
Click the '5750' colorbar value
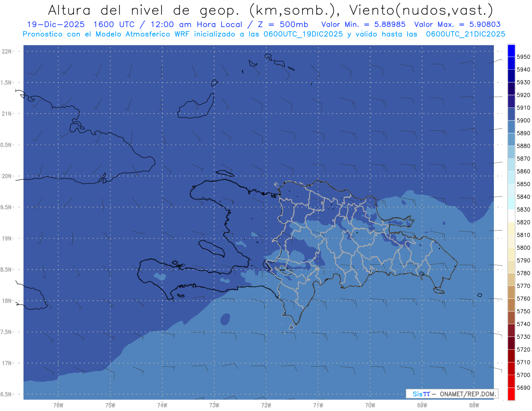pos(523,311)
